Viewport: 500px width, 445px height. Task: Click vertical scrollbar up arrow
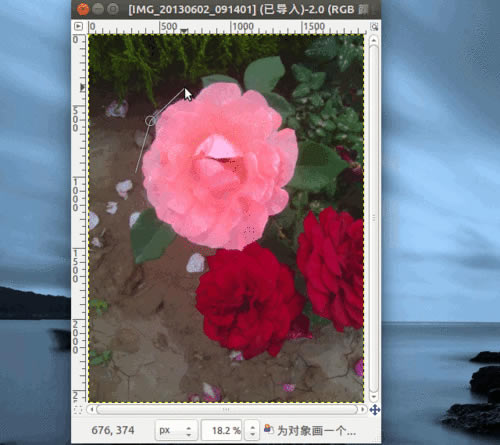374,40
